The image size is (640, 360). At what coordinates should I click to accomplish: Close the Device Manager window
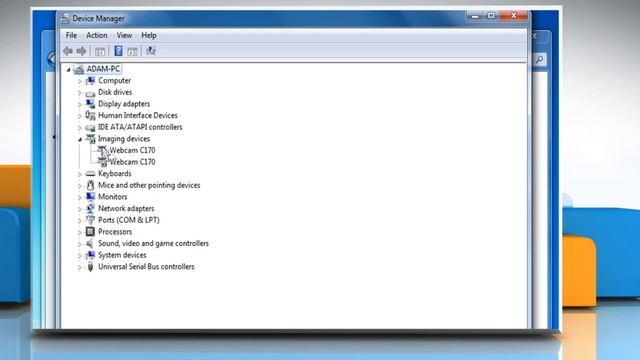(x=513, y=16)
